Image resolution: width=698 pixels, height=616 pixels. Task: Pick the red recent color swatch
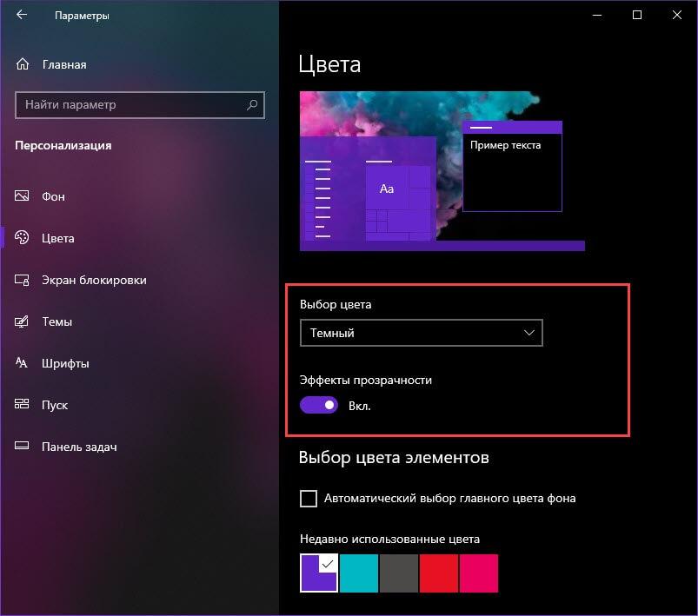point(439,573)
